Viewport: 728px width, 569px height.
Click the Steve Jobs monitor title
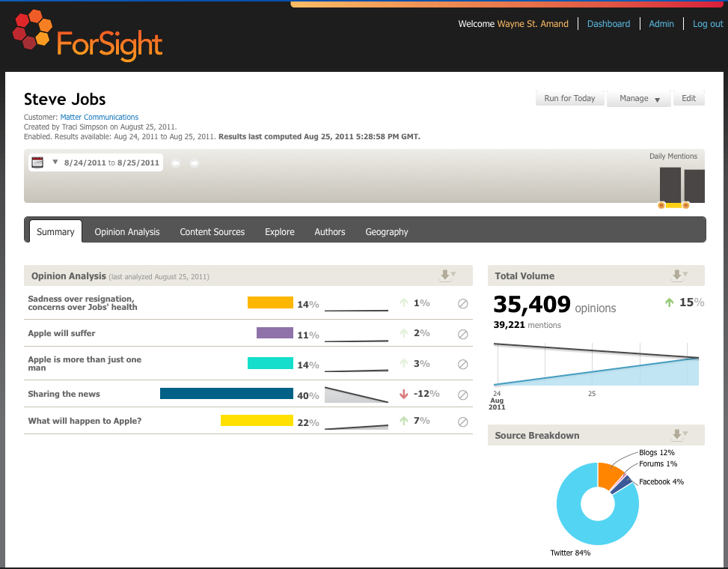click(64, 99)
